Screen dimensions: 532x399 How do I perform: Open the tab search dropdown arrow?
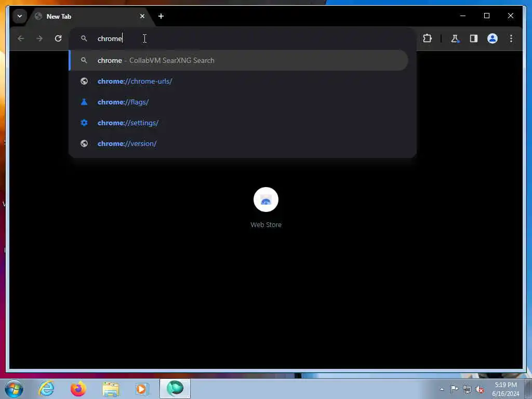(x=20, y=16)
